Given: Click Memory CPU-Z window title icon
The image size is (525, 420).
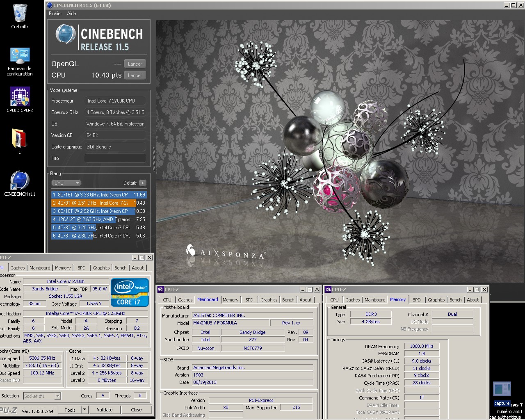Looking at the screenshot, I should (x=328, y=290).
